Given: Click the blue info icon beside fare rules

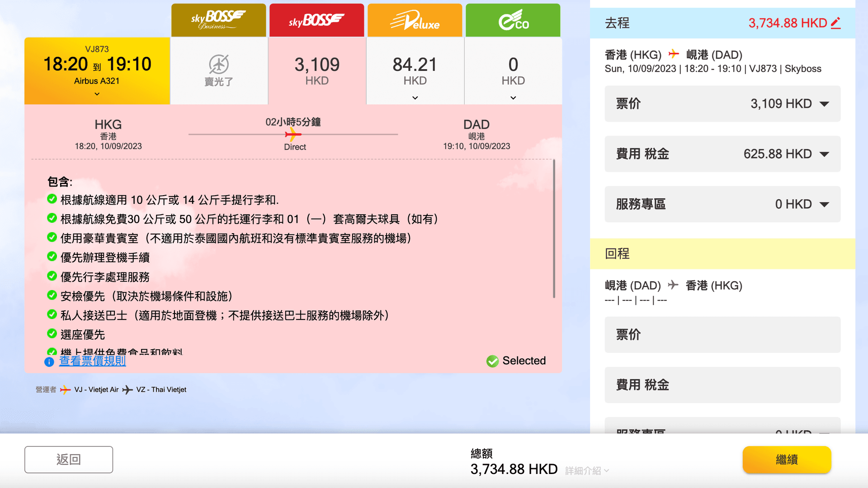Looking at the screenshot, I should 49,362.
